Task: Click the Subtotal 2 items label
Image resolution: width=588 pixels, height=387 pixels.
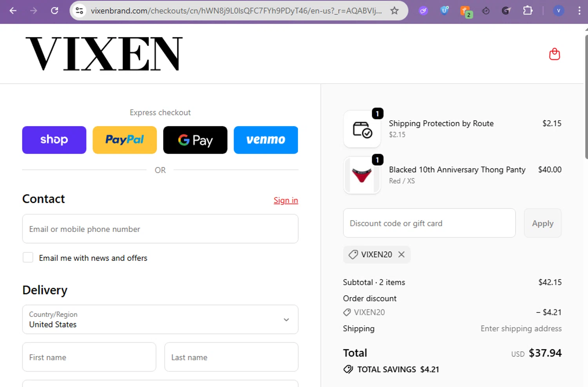Action: (x=374, y=282)
